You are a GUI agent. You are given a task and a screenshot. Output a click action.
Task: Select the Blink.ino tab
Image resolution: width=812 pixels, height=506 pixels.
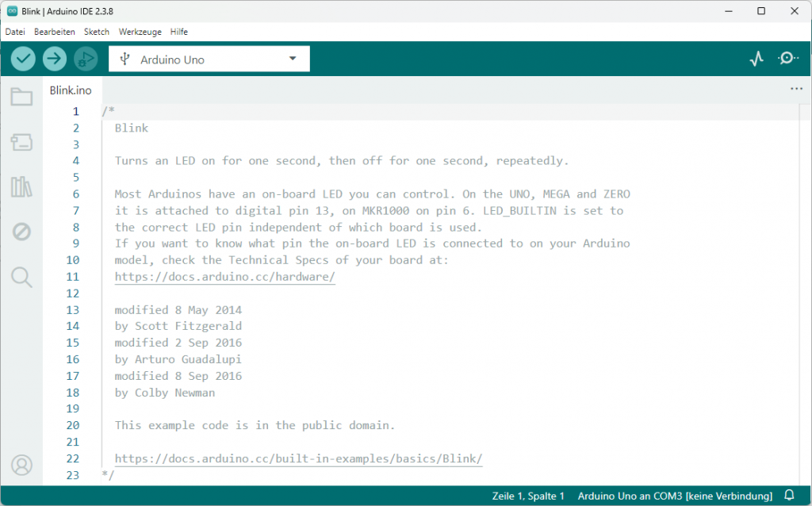[x=71, y=90]
